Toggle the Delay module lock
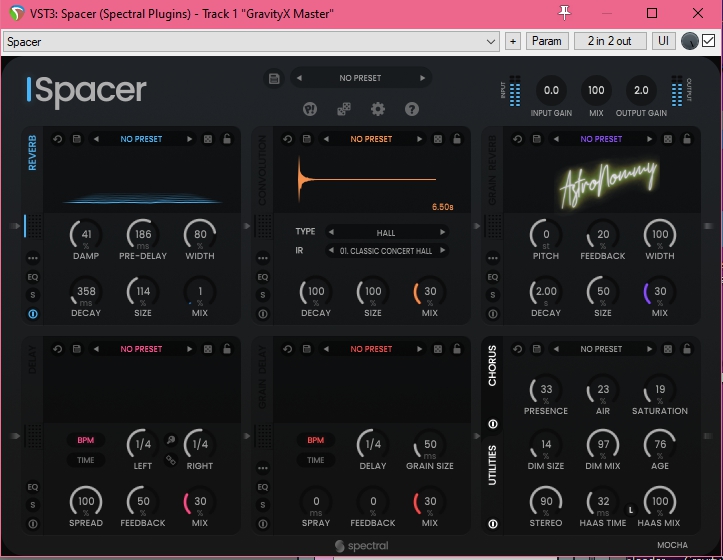723x560 pixels. tap(227, 349)
